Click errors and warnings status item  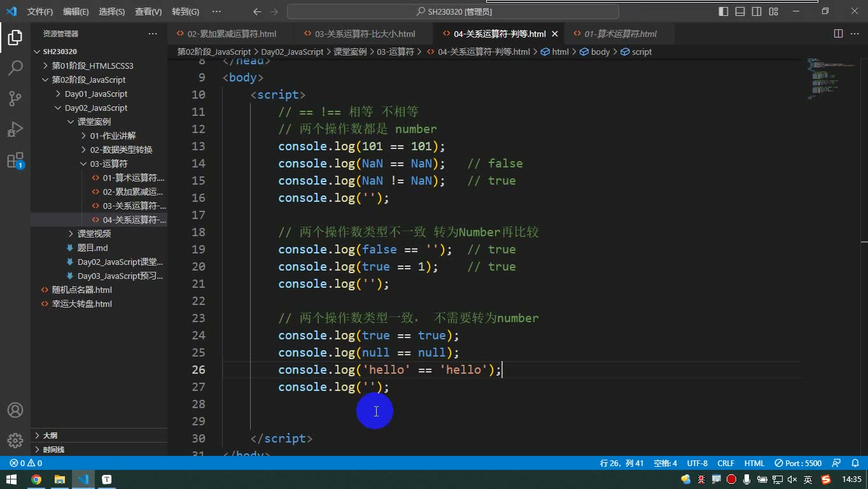(25, 463)
